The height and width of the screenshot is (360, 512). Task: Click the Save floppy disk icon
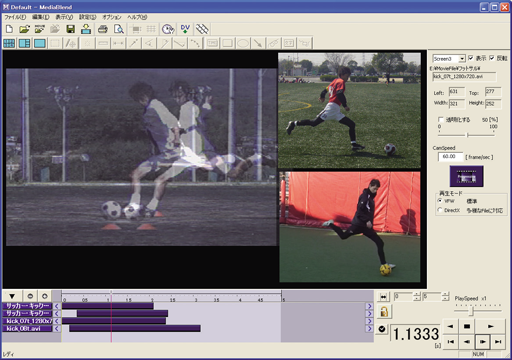pyautogui.click(x=70, y=29)
